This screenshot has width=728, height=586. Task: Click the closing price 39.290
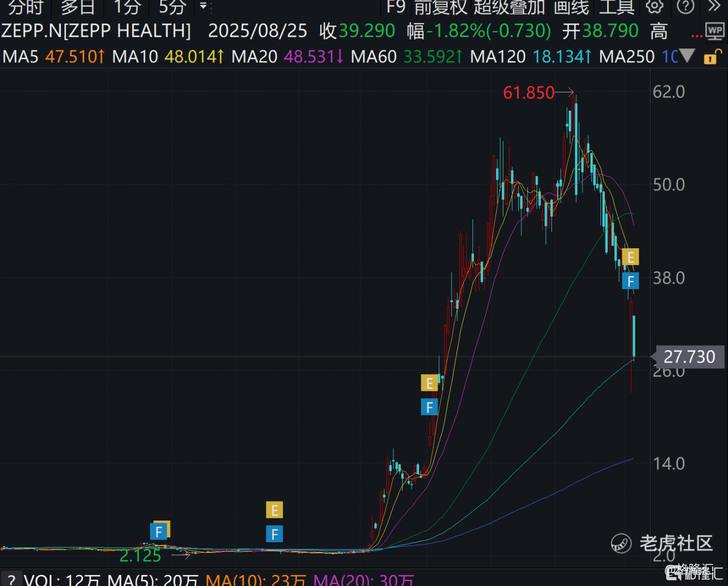[366, 31]
